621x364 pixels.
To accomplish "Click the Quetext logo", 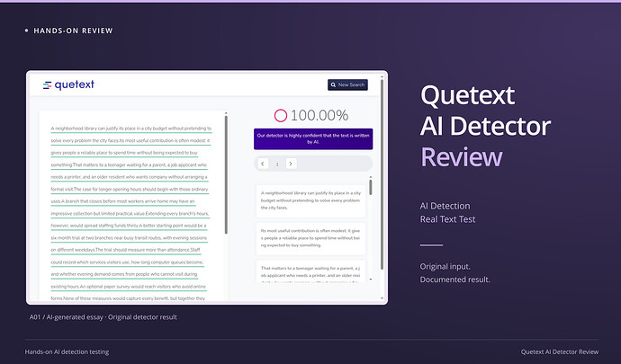I will click(x=68, y=84).
